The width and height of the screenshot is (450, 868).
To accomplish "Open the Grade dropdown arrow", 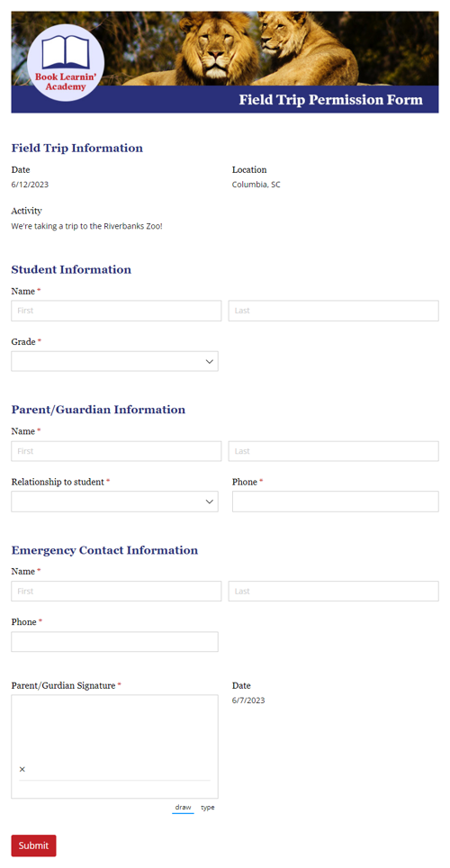I will coord(209,361).
